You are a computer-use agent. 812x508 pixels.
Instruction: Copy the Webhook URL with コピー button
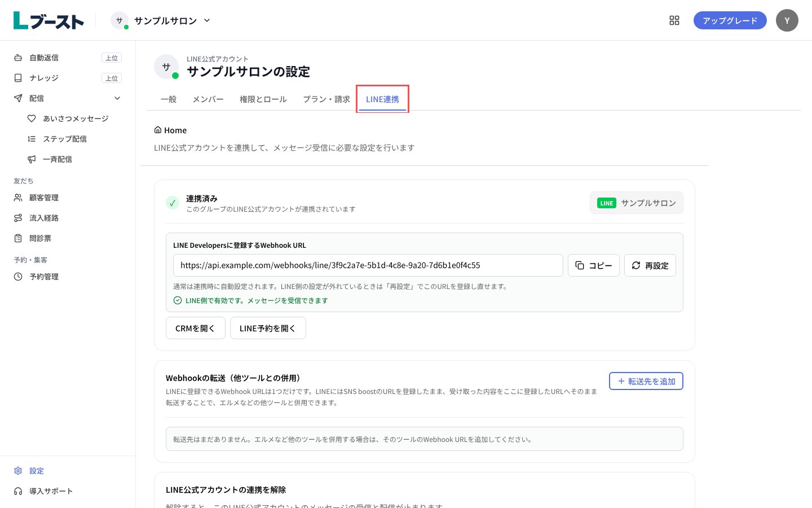coord(594,265)
